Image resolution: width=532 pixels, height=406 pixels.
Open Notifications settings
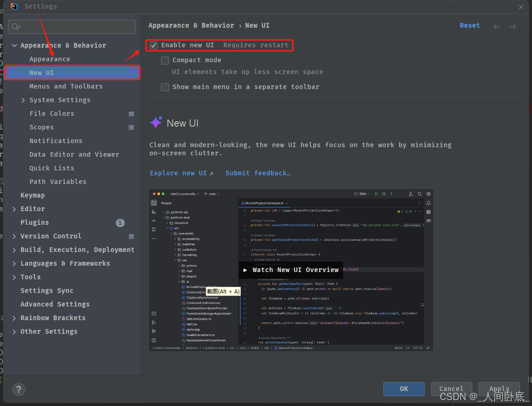click(56, 140)
